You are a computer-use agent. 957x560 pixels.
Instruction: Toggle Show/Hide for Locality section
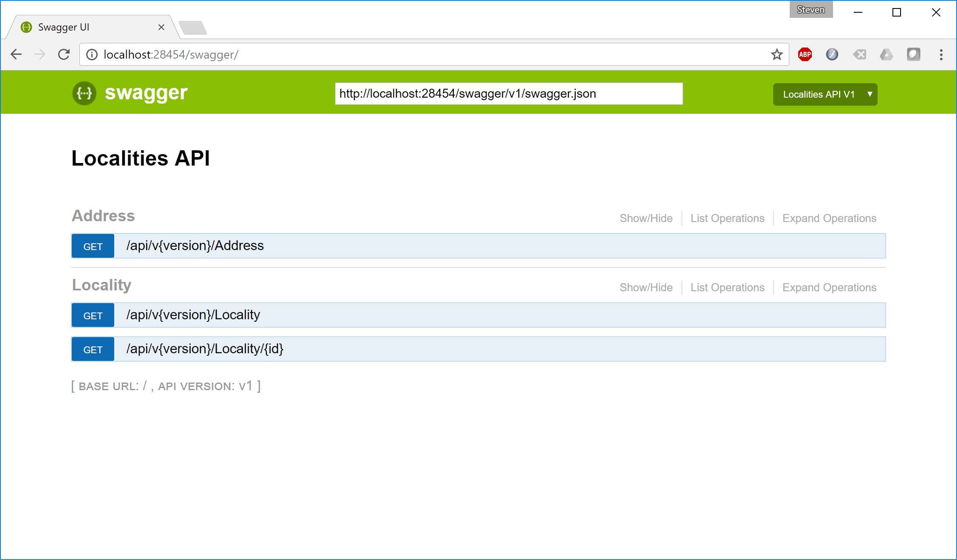pyautogui.click(x=646, y=287)
